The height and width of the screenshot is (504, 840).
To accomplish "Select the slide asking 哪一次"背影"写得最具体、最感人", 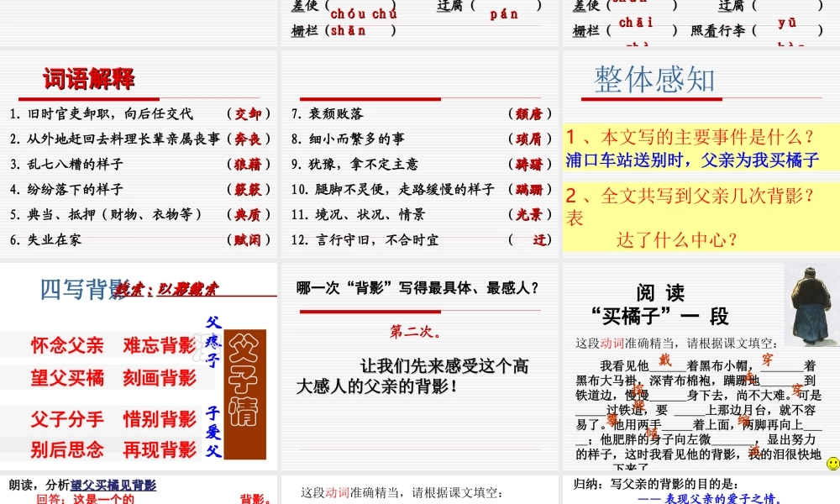I will (x=419, y=366).
